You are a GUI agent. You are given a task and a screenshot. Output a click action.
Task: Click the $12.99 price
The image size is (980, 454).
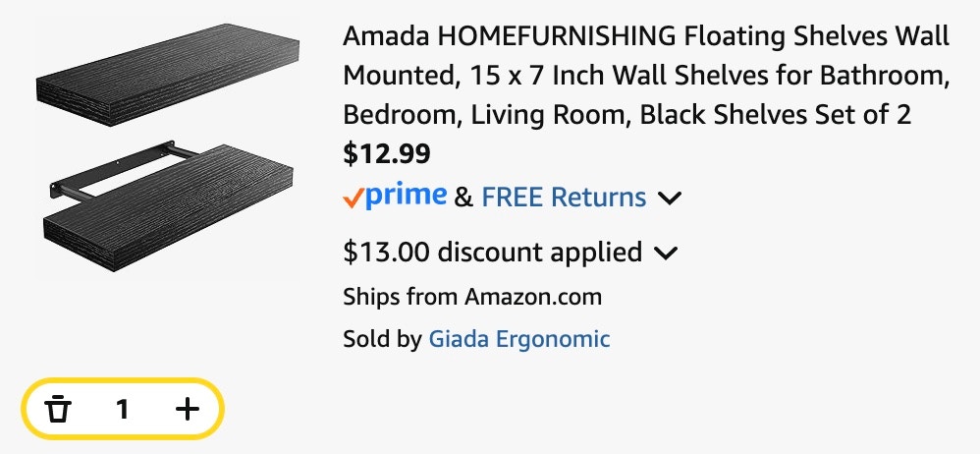tap(387, 154)
